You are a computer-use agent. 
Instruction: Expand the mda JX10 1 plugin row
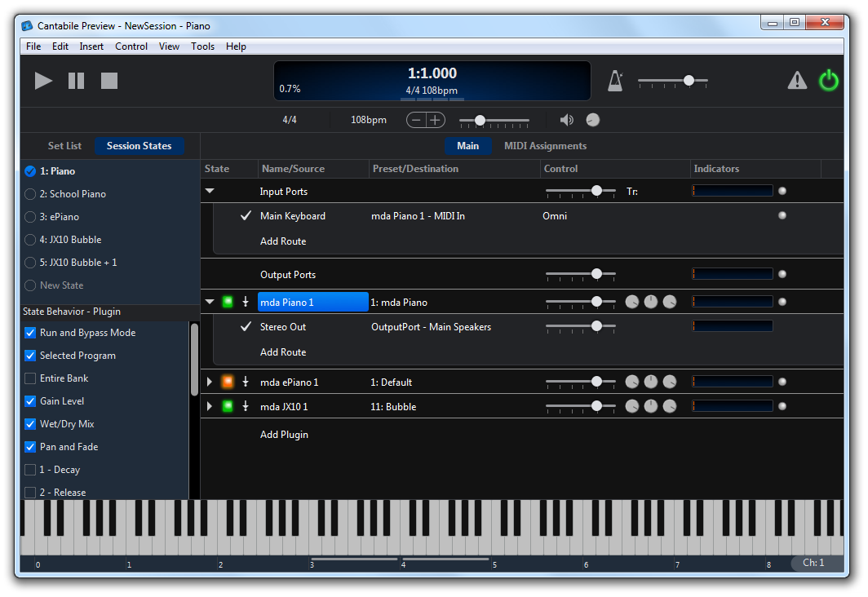[x=210, y=406]
